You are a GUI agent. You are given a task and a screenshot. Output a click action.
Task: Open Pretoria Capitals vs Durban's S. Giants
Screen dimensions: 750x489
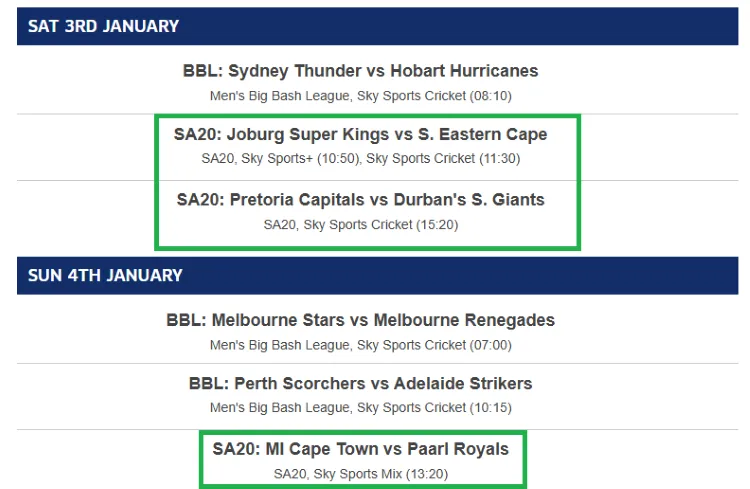pyautogui.click(x=360, y=199)
